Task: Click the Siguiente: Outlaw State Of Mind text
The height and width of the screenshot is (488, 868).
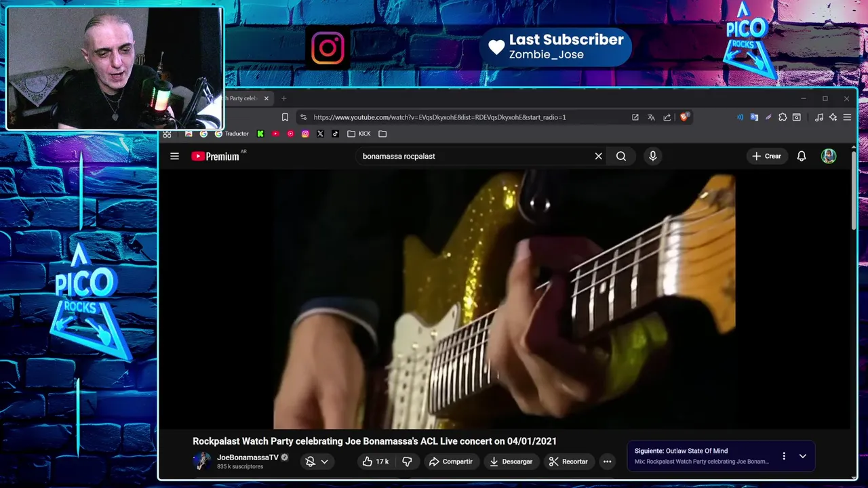Action: pyautogui.click(x=681, y=451)
